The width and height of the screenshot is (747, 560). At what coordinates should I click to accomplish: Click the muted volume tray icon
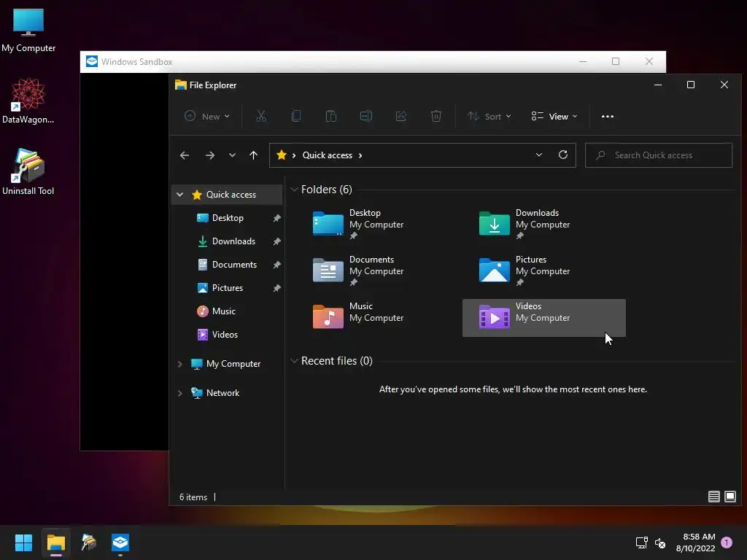pos(659,542)
